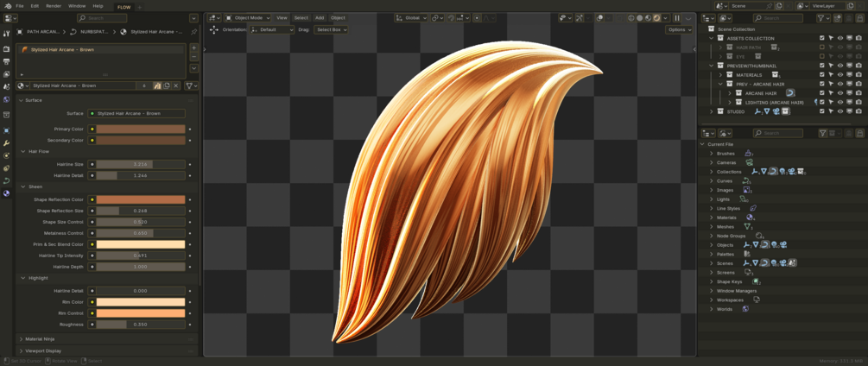Hide STUDIO collection with eye icon

(839, 111)
